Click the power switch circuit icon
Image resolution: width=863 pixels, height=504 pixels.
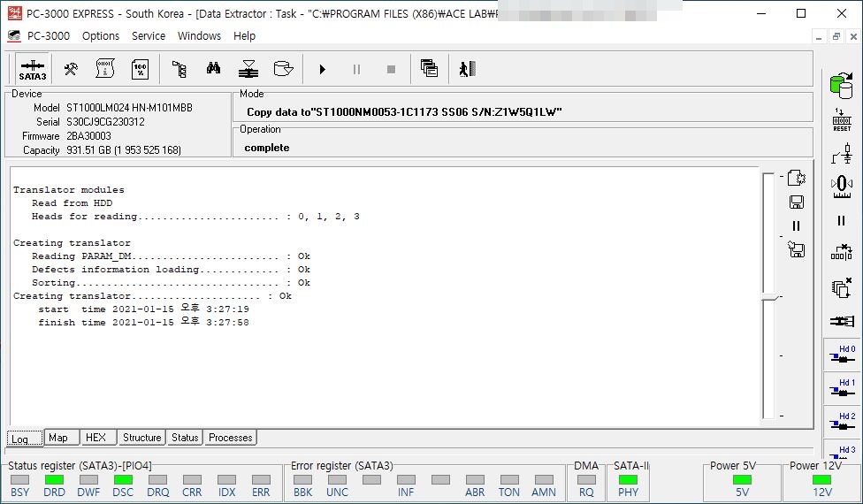[x=841, y=154]
